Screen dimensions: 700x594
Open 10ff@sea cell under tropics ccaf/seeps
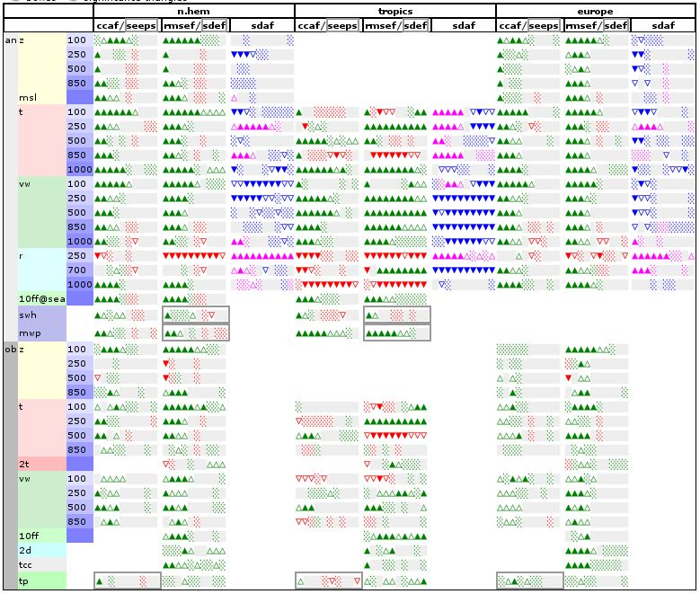(x=327, y=299)
